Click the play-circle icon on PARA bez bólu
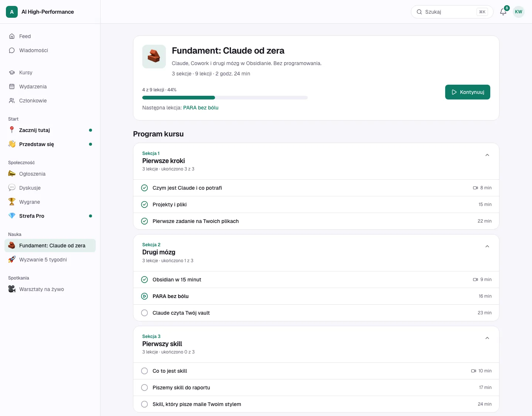This screenshot has width=532, height=416. tap(144, 296)
